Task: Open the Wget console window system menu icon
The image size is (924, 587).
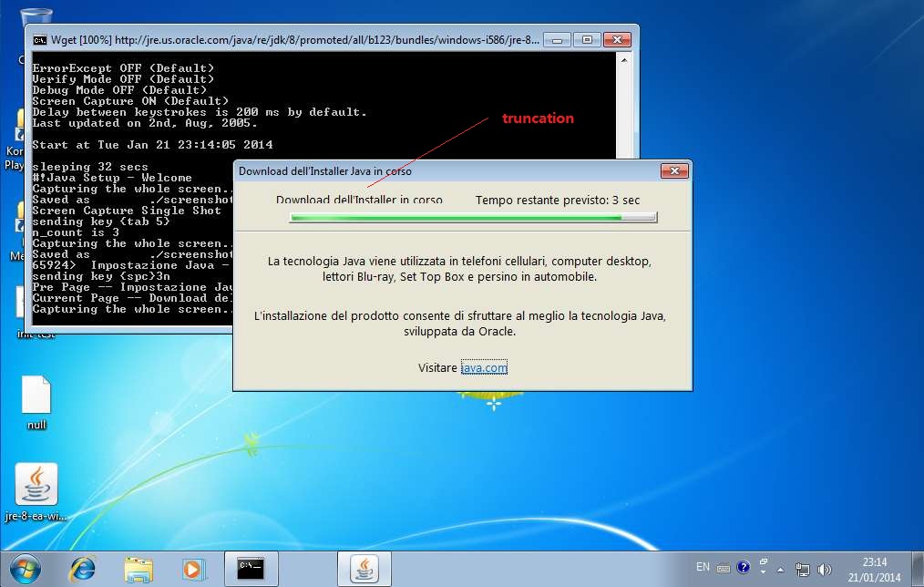Action: (x=40, y=40)
